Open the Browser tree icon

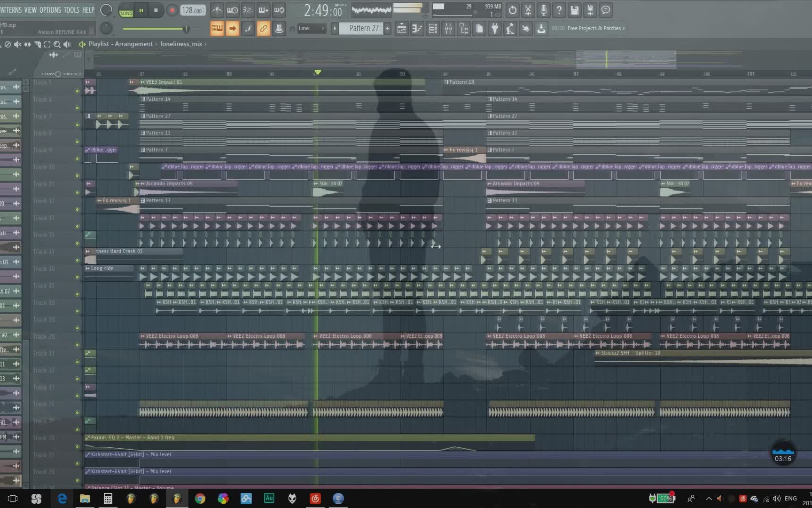[464, 29]
